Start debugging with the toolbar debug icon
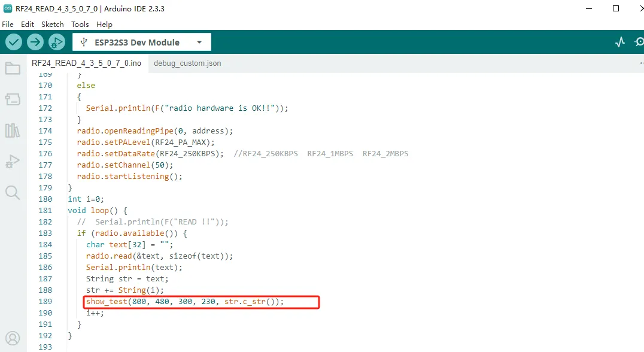644x352 pixels. pos(57,42)
